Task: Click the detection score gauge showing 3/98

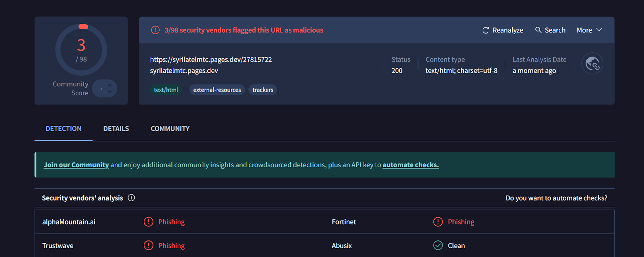Action: click(81, 50)
